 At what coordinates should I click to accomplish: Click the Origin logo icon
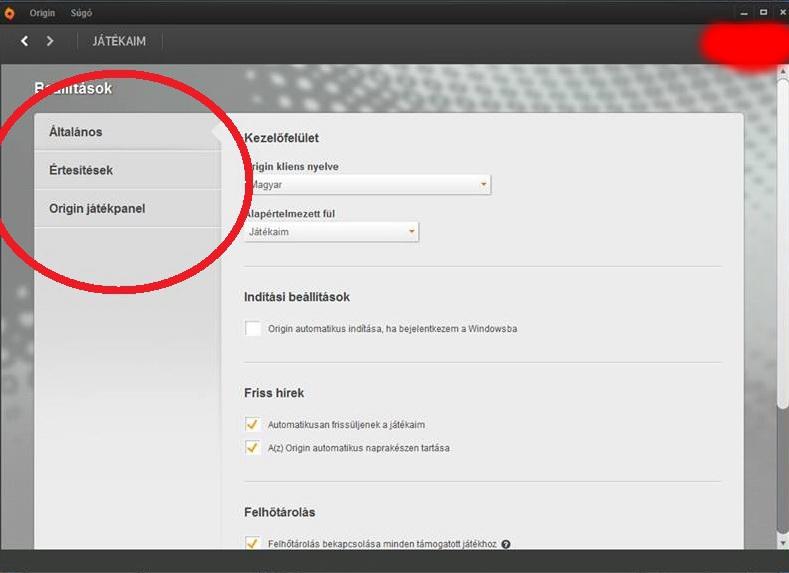(10, 13)
